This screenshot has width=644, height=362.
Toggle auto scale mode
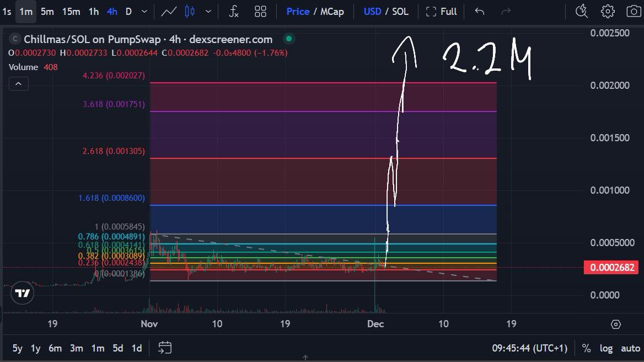(x=630, y=348)
